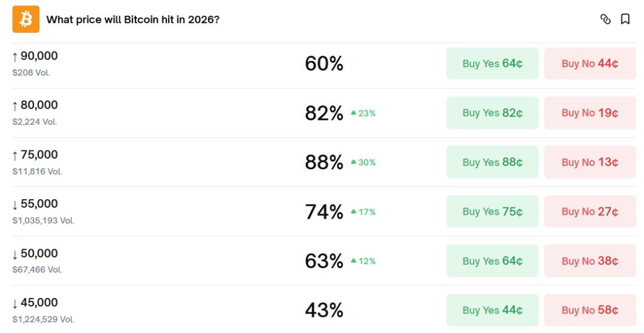
Task: Buy Yes at 82¢ for ↑ 80,000
Action: point(492,113)
